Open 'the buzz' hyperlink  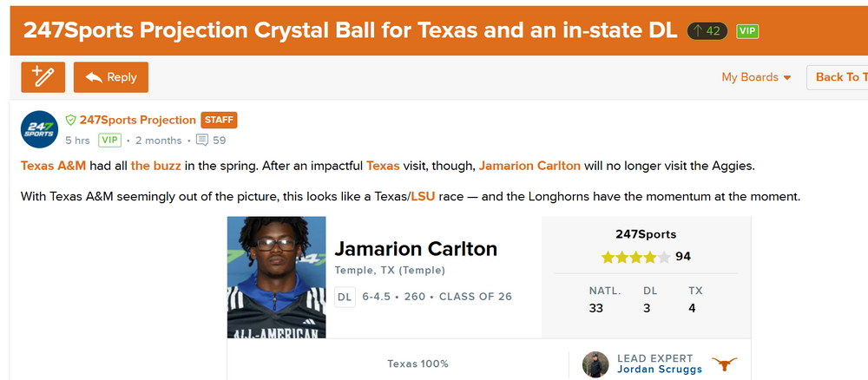click(155, 166)
